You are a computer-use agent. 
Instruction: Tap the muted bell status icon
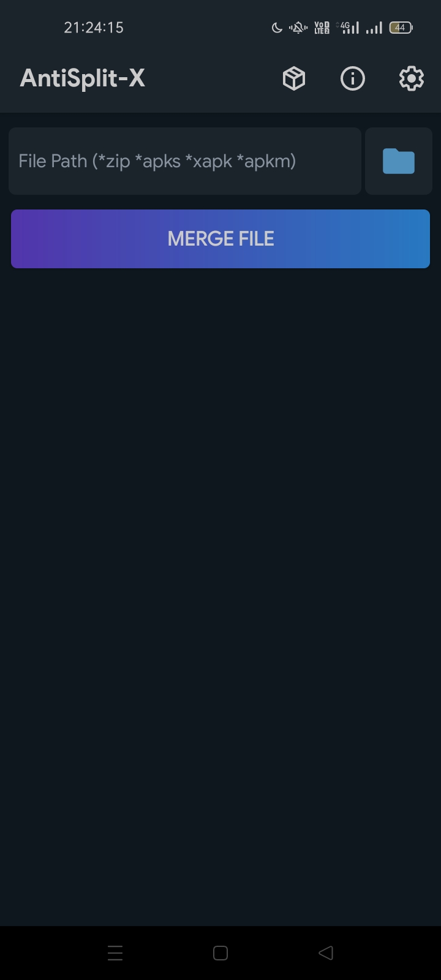click(x=298, y=28)
